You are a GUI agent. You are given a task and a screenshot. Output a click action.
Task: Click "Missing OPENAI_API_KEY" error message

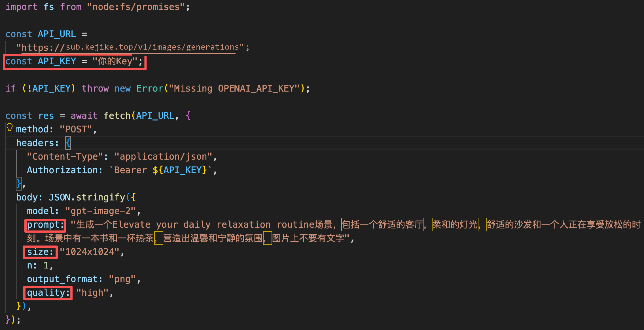(234, 88)
